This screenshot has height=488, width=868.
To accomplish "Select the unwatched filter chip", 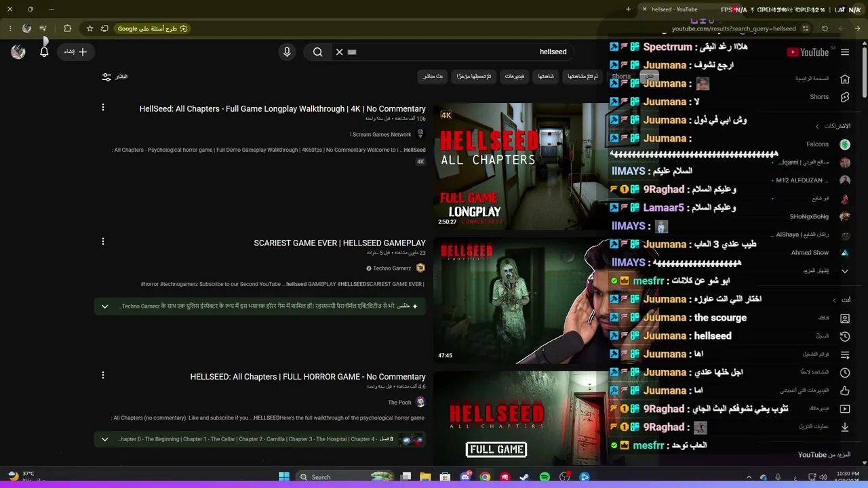I will [583, 77].
